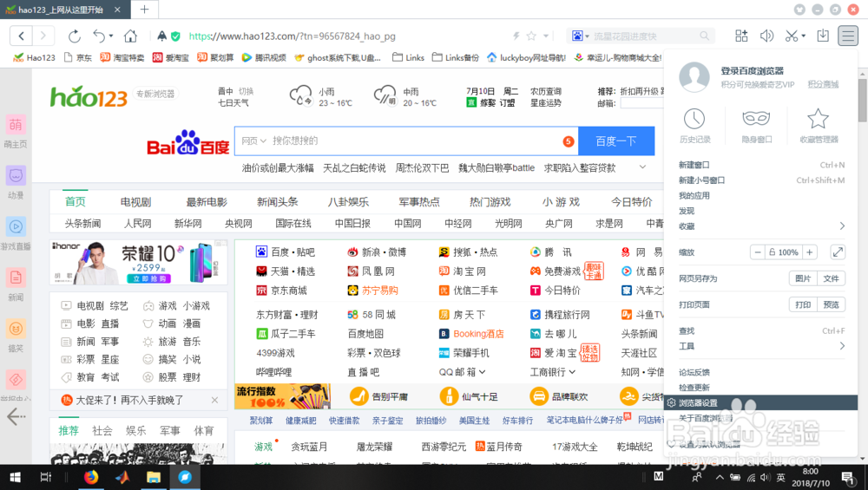868x490 pixels.
Task: Bookmark page with address bar star
Action: pyautogui.click(x=531, y=36)
